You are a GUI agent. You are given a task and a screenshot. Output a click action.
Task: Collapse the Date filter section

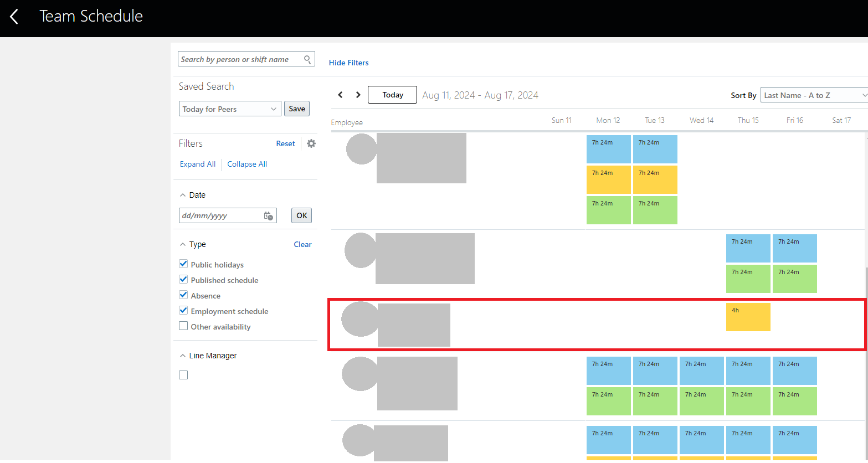pos(183,195)
